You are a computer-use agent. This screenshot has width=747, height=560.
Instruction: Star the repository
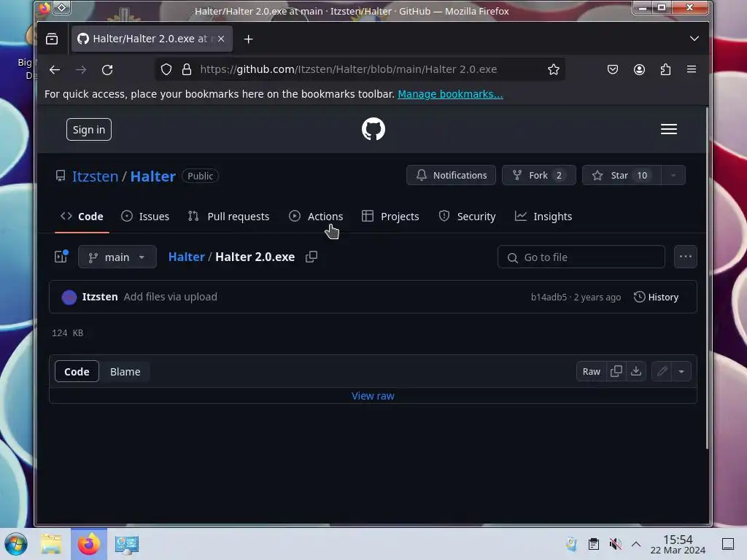click(622, 175)
